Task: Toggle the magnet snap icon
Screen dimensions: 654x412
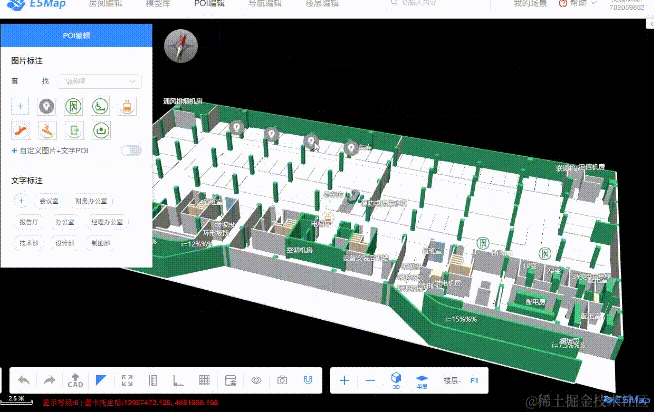Action: pyautogui.click(x=308, y=380)
